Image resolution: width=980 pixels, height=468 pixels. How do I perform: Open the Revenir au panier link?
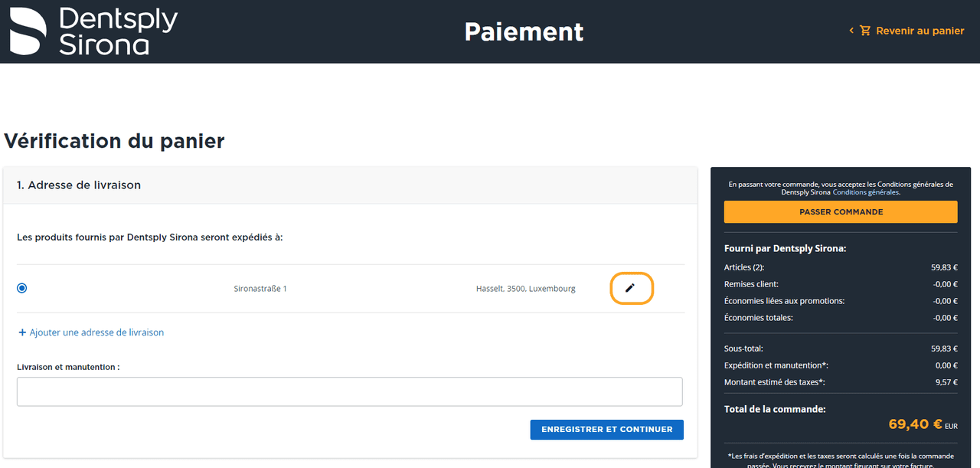click(x=920, y=31)
